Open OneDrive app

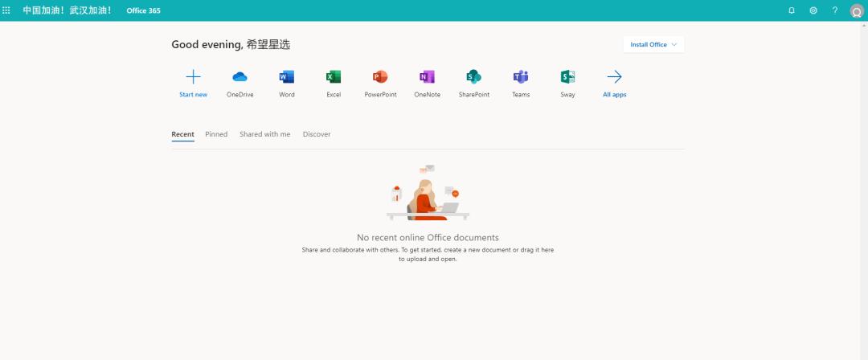240,76
